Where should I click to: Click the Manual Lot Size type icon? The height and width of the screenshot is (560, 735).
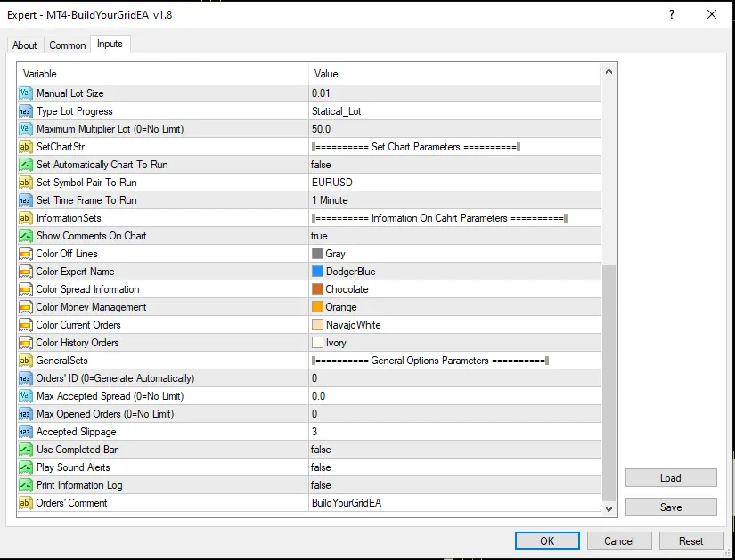click(25, 93)
